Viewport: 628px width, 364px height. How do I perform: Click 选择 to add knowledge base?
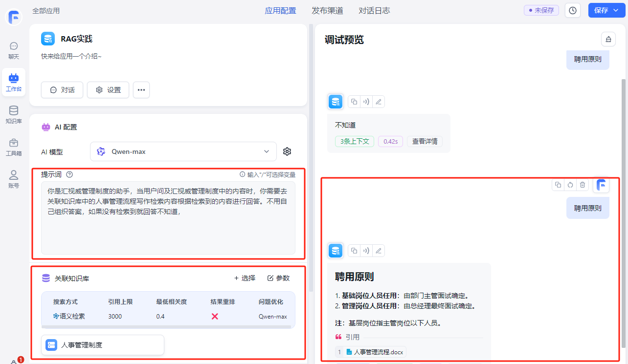point(245,278)
